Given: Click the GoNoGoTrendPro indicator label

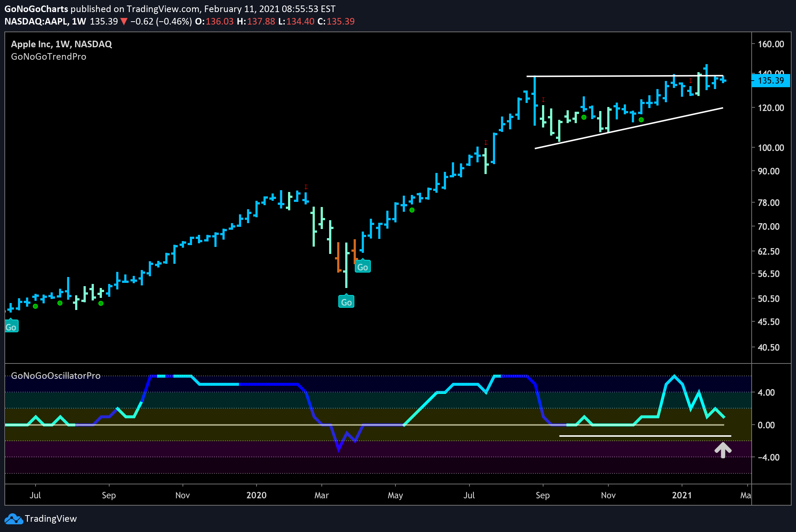Looking at the screenshot, I should [x=49, y=57].
